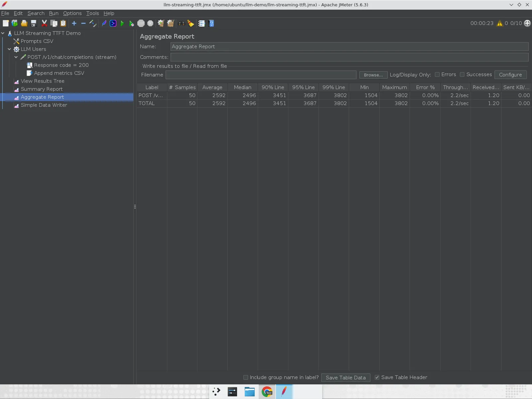
Task: Click the Filename input field
Action: 261,75
